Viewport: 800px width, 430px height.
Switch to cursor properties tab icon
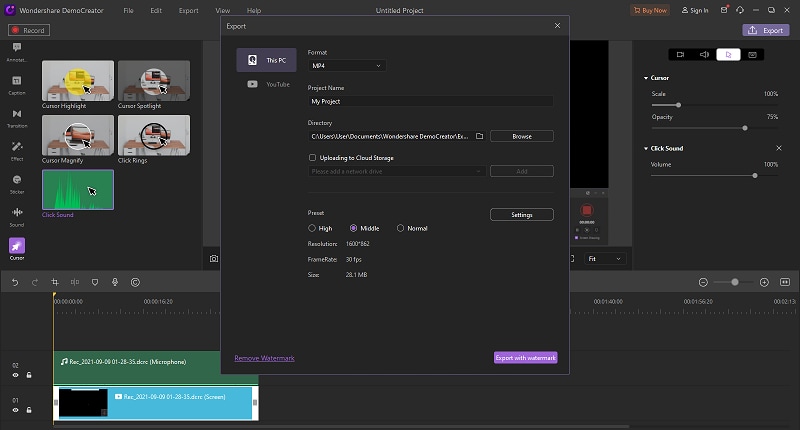728,55
